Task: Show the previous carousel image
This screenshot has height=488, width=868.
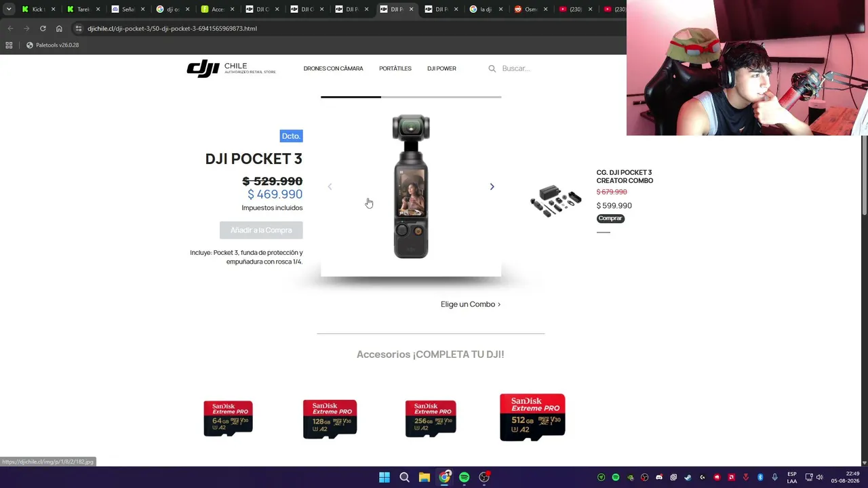Action: coord(330,186)
